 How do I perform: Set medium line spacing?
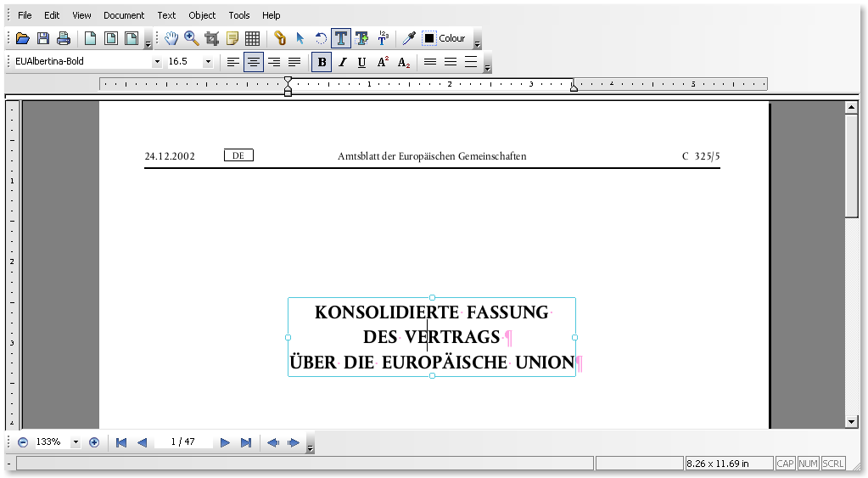pyautogui.click(x=451, y=62)
